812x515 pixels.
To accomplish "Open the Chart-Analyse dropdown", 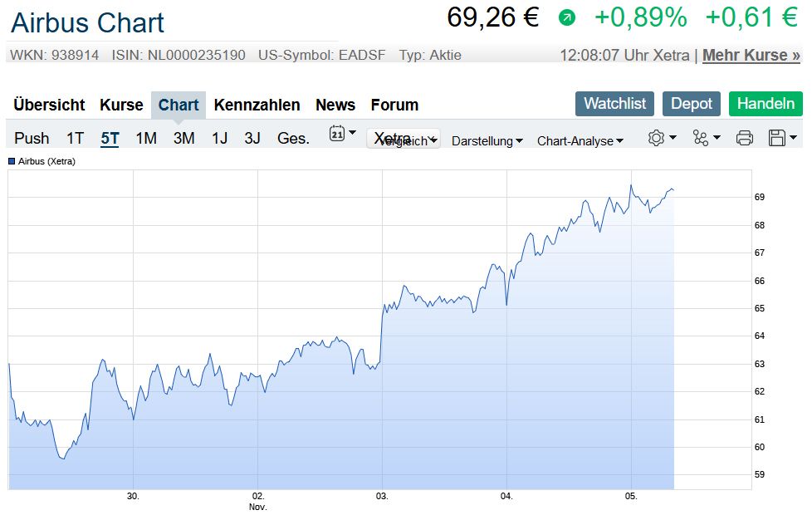I will [580, 141].
